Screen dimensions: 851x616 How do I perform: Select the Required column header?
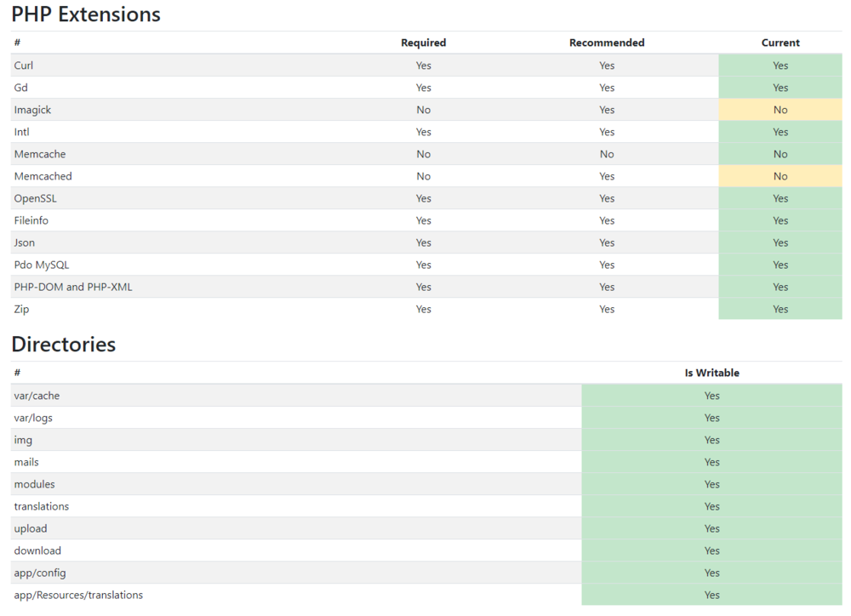pos(424,43)
